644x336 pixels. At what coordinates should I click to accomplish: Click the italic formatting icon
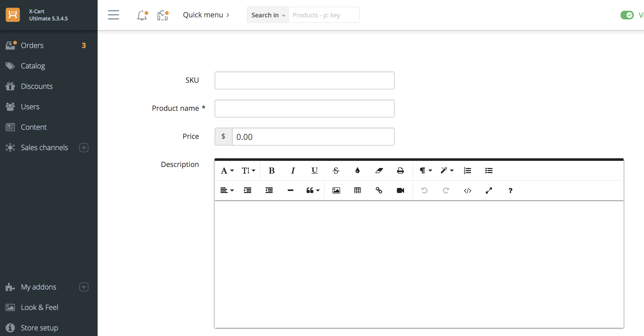(x=293, y=171)
